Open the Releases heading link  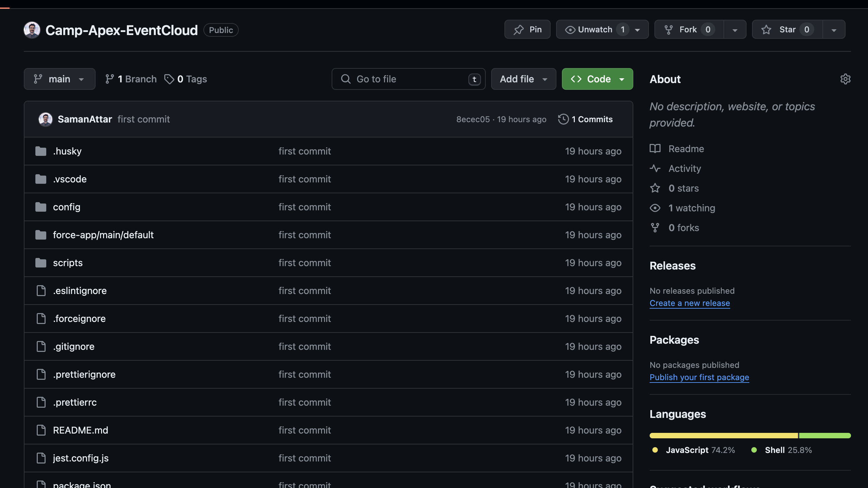[x=672, y=265]
